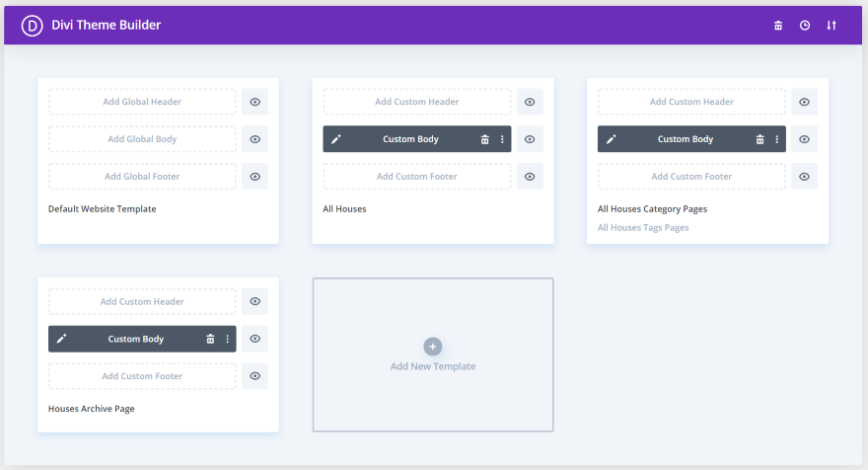Image resolution: width=868 pixels, height=470 pixels.
Task: Trash Houses Archive Page custom body
Action: pyautogui.click(x=210, y=339)
